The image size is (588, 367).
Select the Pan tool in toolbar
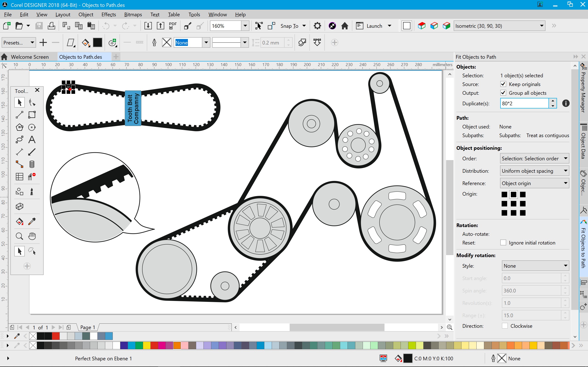coord(33,236)
